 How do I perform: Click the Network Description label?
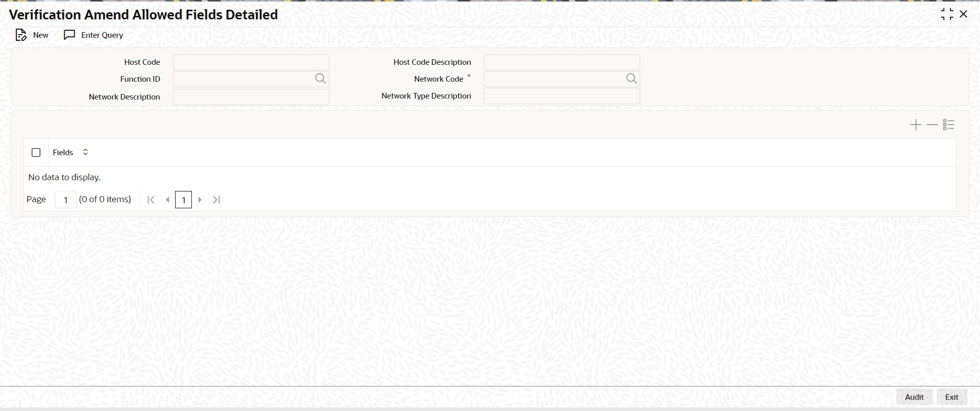[124, 96]
